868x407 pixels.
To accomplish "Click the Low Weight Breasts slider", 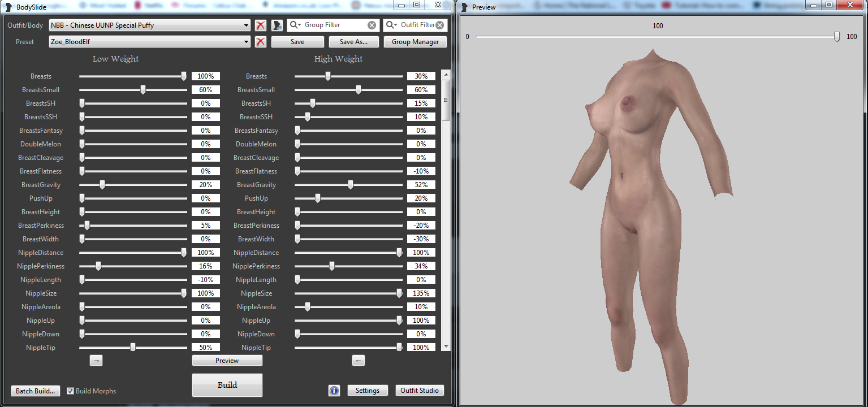I will (133, 76).
